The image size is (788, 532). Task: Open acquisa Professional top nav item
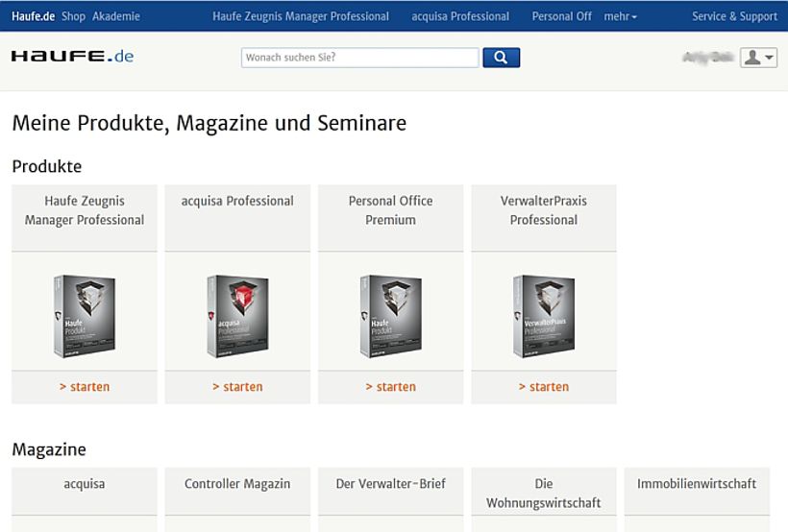click(x=460, y=16)
